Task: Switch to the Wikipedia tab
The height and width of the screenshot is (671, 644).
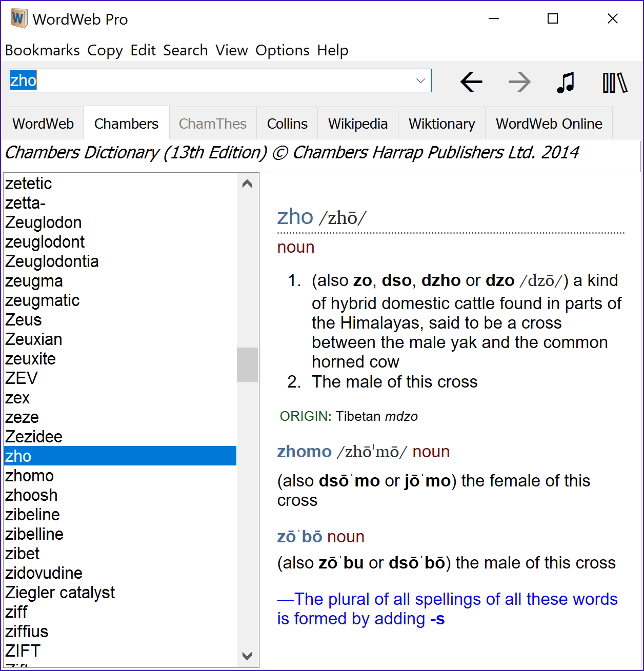Action: (357, 124)
